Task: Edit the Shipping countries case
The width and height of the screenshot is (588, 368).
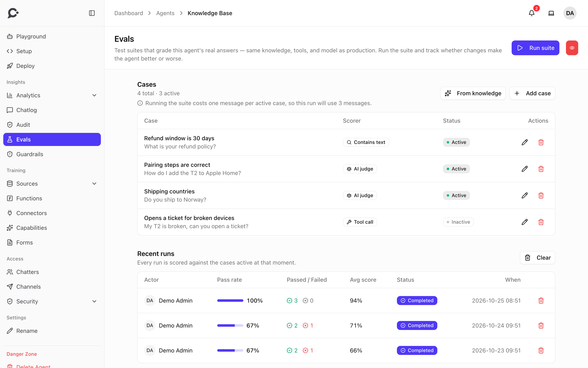Action: pos(525,195)
